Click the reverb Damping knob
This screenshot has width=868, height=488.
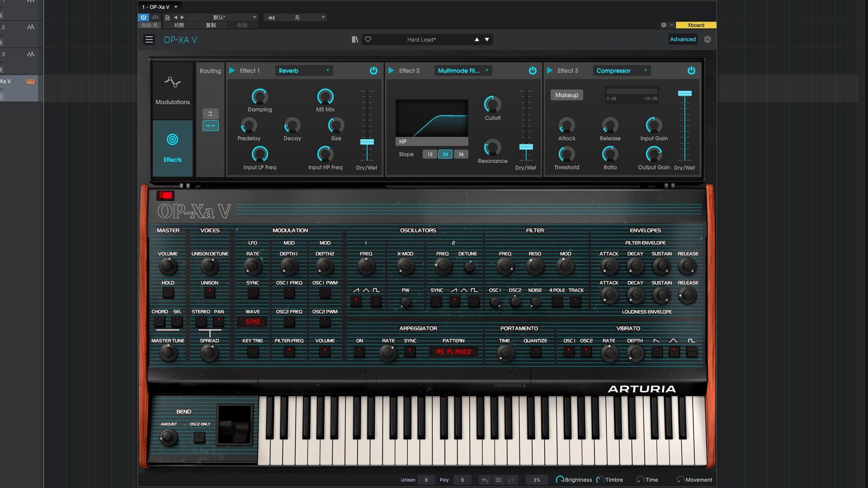[x=259, y=96]
